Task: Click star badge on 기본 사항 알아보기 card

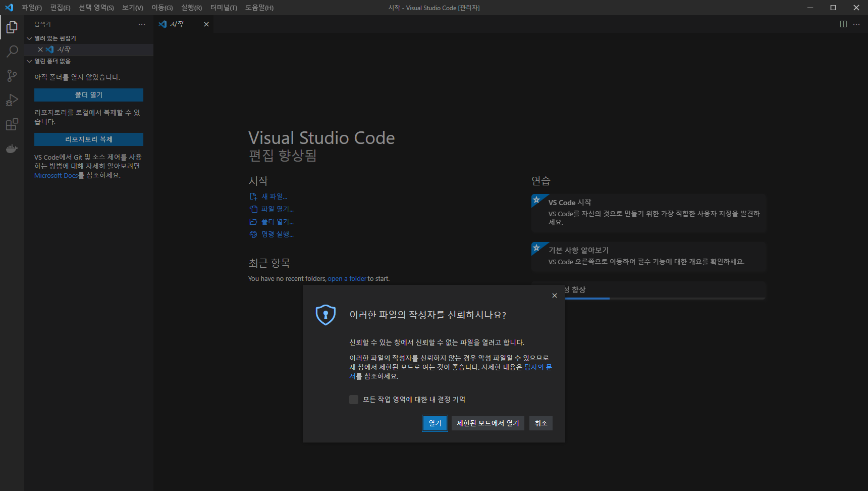Action: click(537, 248)
